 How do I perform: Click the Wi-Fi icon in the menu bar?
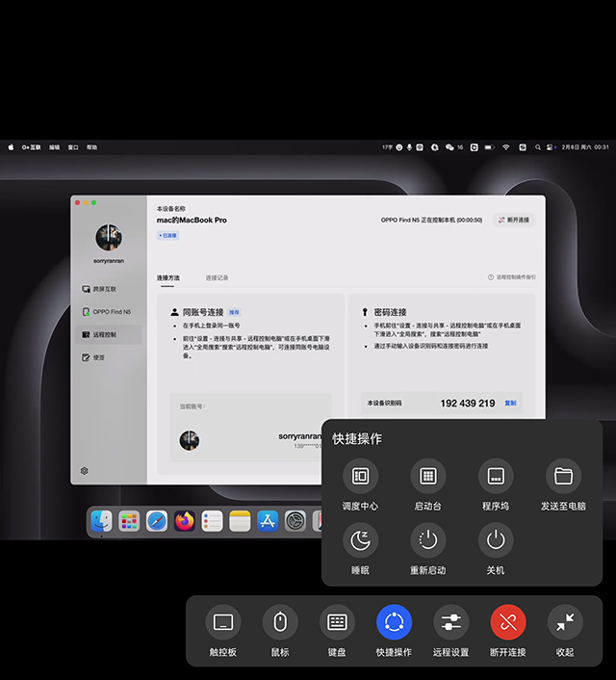click(x=506, y=147)
